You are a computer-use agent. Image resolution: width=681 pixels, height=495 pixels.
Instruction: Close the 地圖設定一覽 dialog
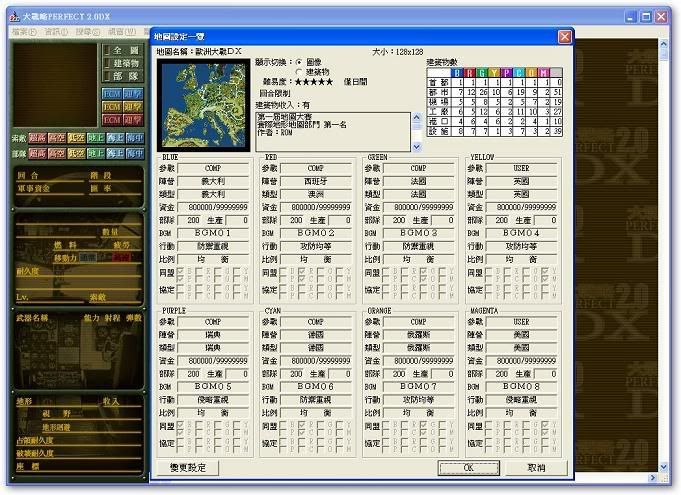[565, 36]
